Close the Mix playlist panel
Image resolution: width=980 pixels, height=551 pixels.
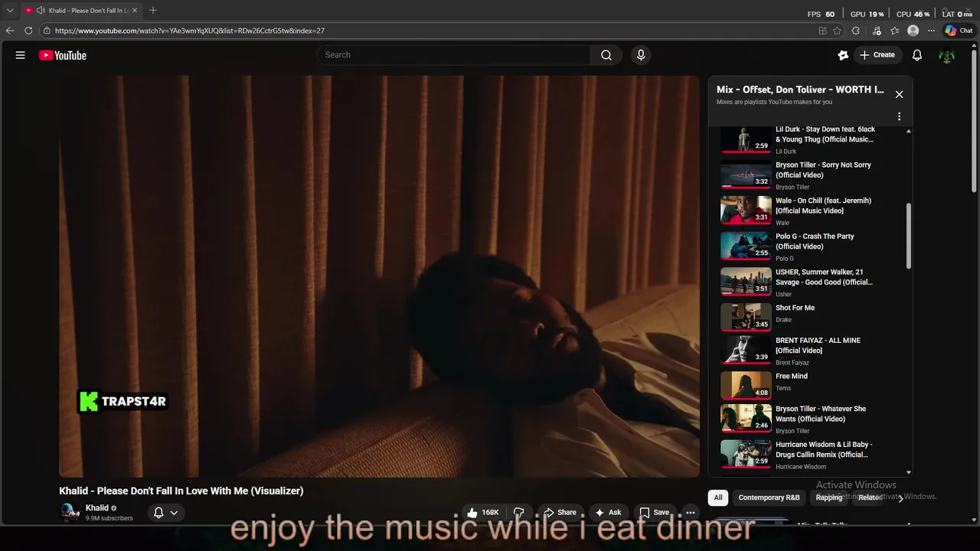point(900,94)
